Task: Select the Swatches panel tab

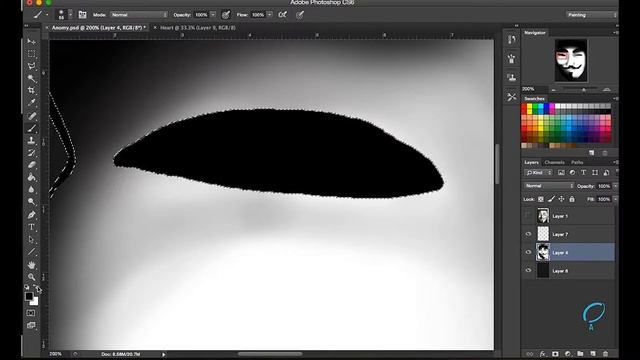Action: (534, 99)
